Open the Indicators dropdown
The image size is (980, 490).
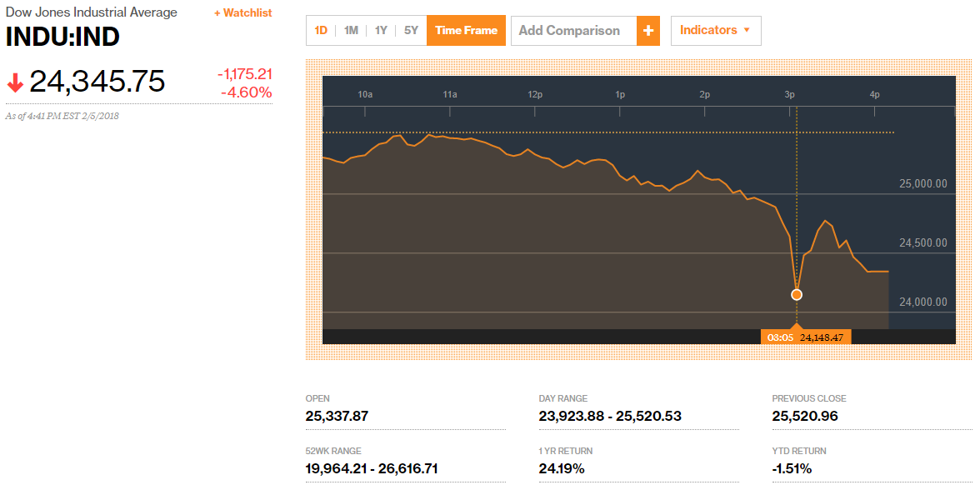(x=715, y=30)
